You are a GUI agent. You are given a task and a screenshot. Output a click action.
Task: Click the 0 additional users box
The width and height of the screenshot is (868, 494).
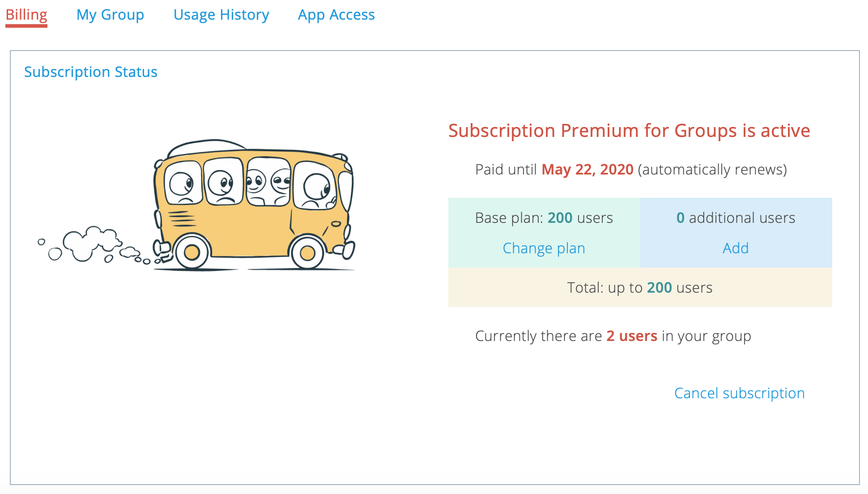coord(736,233)
